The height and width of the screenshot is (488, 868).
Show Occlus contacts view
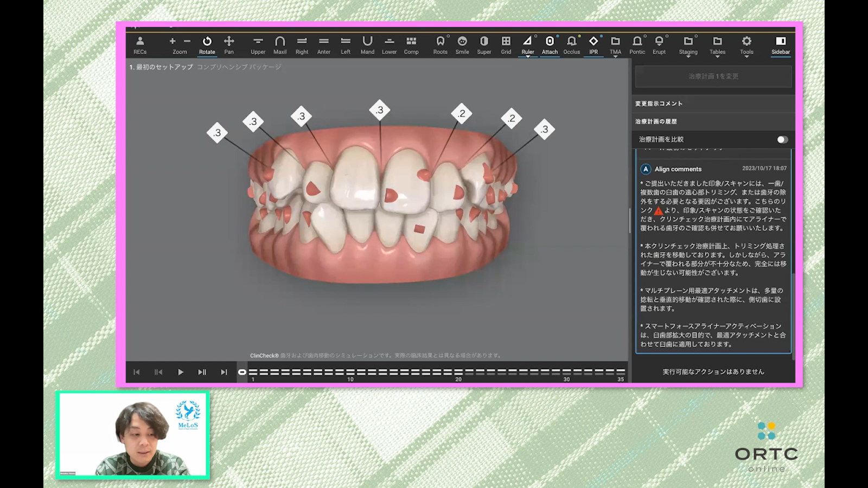(x=571, y=45)
